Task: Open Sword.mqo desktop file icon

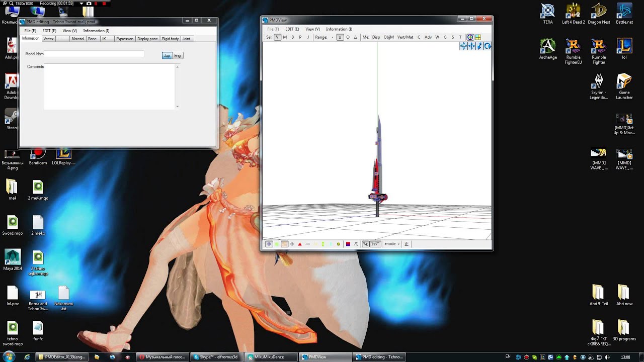Action: (13, 226)
